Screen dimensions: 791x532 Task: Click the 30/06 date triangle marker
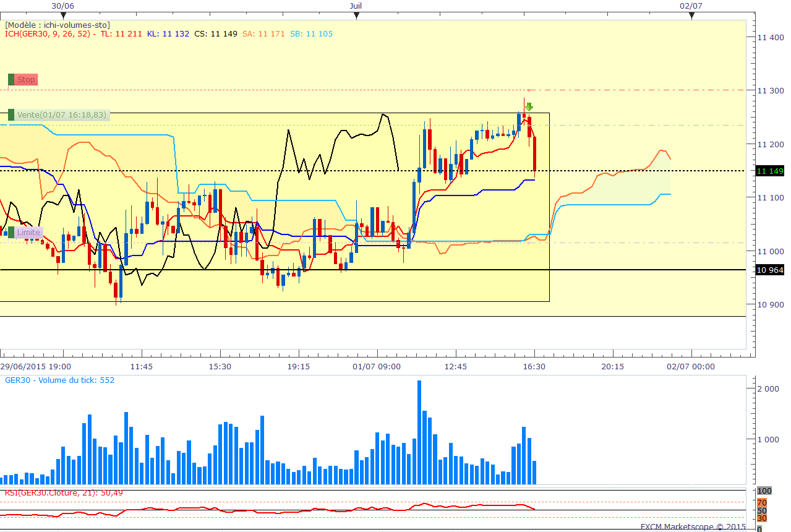pyautogui.click(x=64, y=16)
